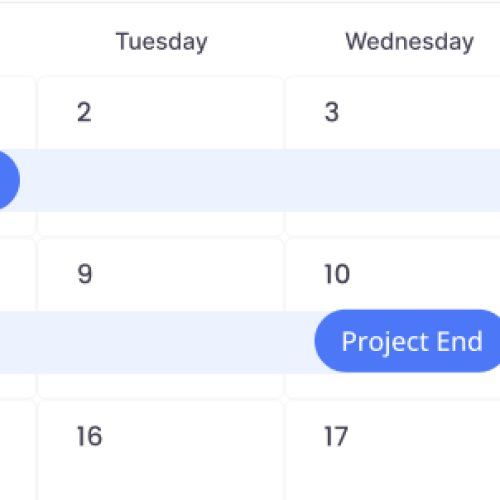This screenshot has width=500, height=500.
Task: Click the range bar segment left of day 9 cell
Action: 18,342
